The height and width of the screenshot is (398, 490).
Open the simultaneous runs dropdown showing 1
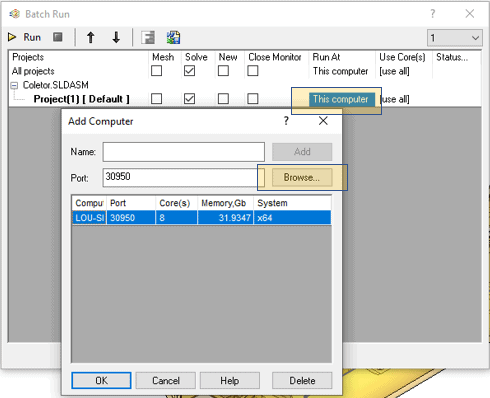coord(455,38)
